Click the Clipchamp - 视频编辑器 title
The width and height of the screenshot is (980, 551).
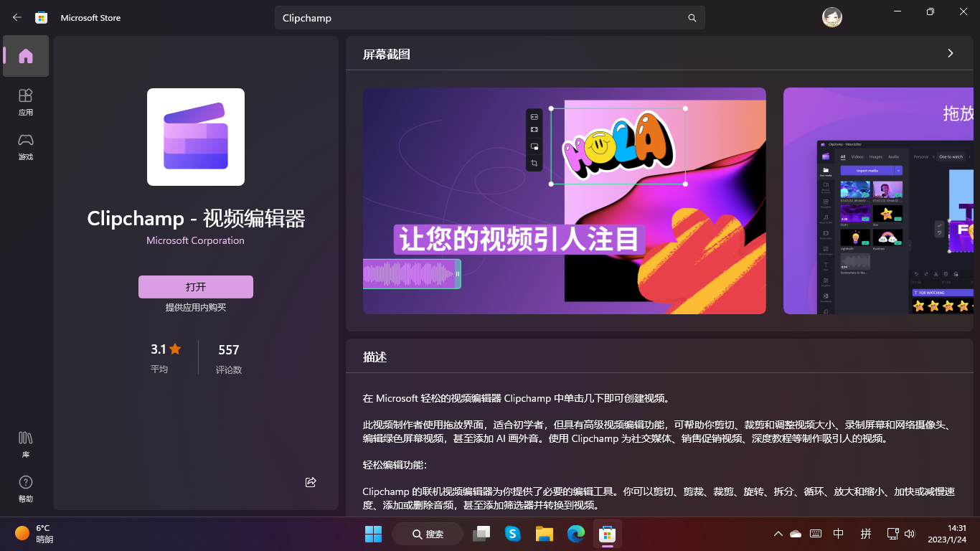point(196,218)
